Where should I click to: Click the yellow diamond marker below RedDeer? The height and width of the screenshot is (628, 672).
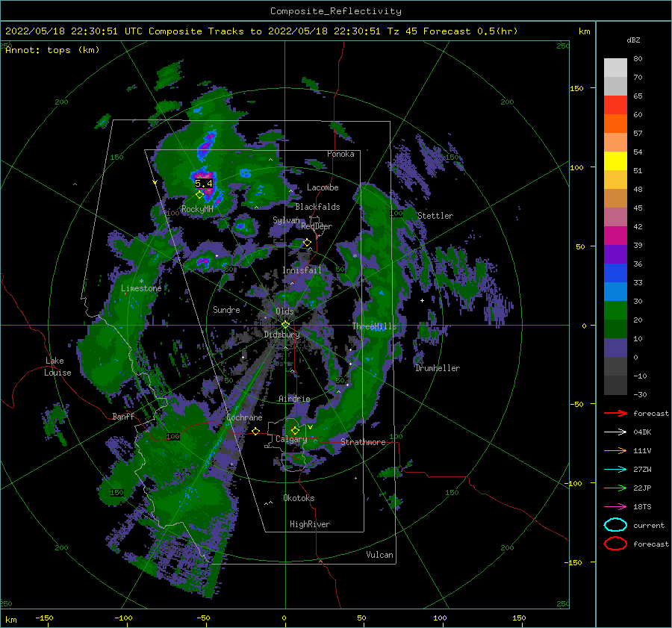[x=308, y=243]
